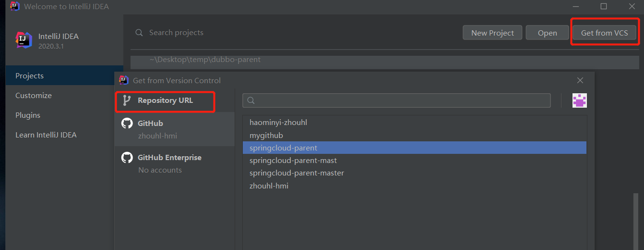
Task: Open the dubbo-parent recent project
Action: (x=205, y=60)
